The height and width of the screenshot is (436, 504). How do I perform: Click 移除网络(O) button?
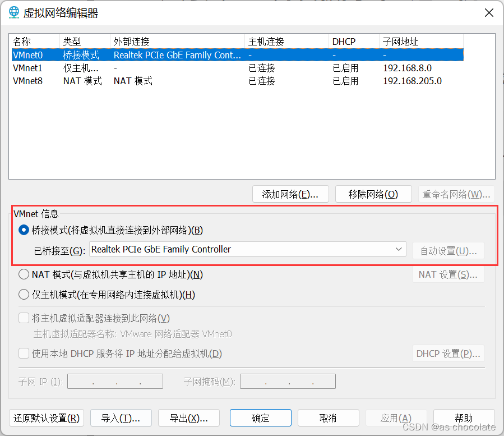(x=373, y=194)
